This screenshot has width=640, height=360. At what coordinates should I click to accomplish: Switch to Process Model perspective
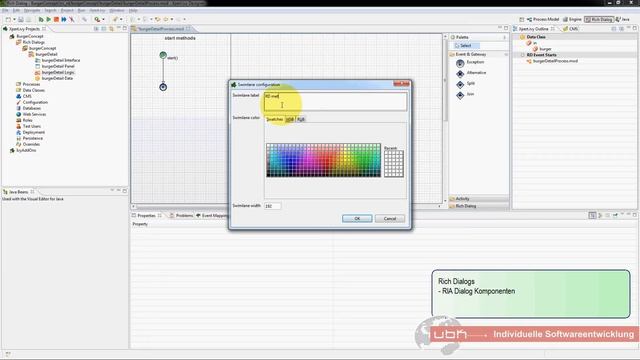coord(543,19)
